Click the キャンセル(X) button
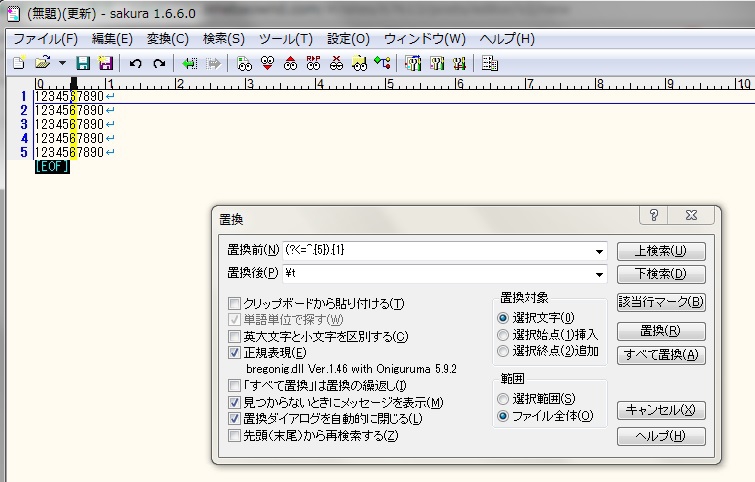Viewport: 755px width, 482px height. point(661,410)
